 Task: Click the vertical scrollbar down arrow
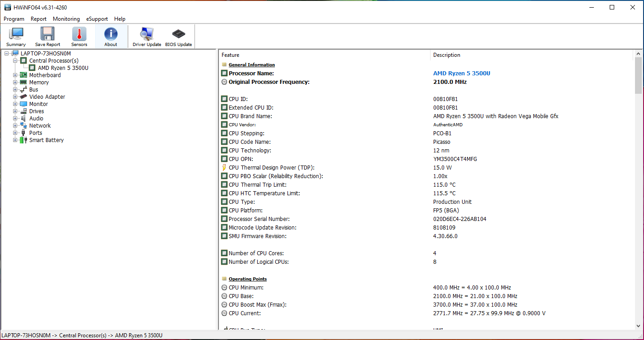coord(638,326)
